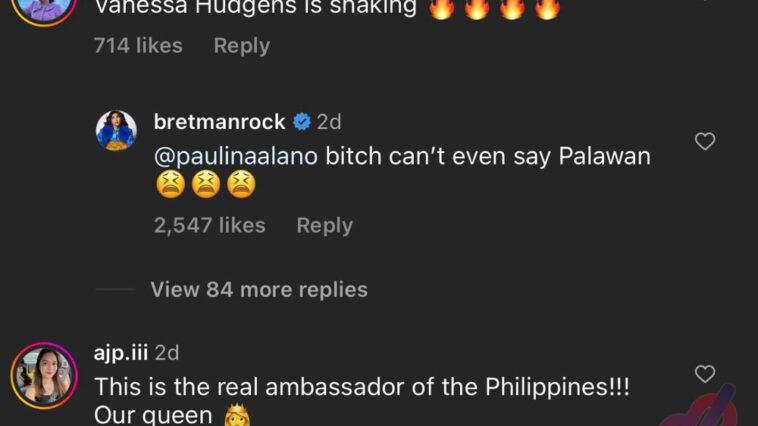Screen dimensions: 758x426
Task: Select the 'real ambassador of the Philippines' comment
Action: 362,387
